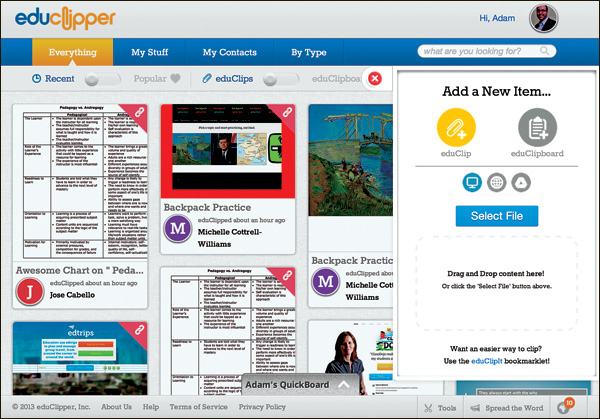The height and width of the screenshot is (419, 600).
Task: Open the By Type tab
Action: tap(309, 52)
